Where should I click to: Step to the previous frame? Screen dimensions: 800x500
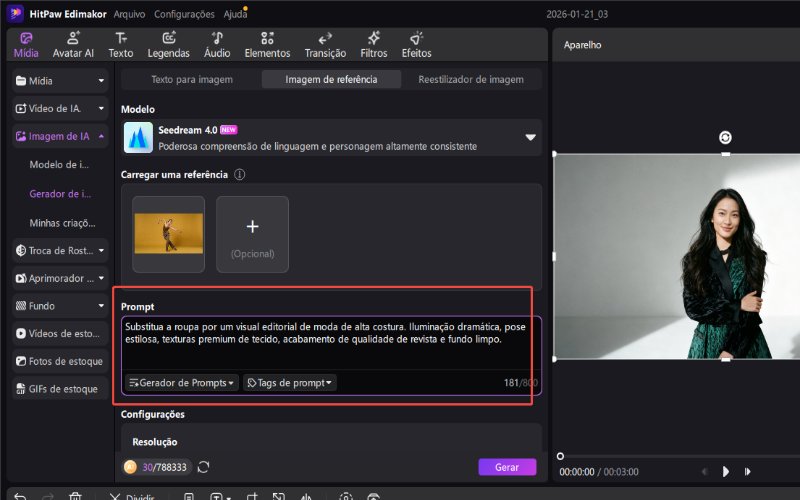(705, 471)
